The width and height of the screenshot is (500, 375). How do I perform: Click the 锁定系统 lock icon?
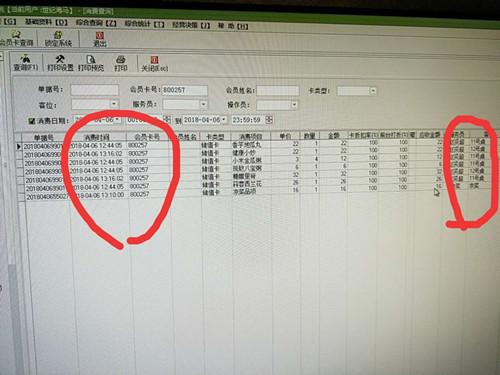click(x=58, y=39)
